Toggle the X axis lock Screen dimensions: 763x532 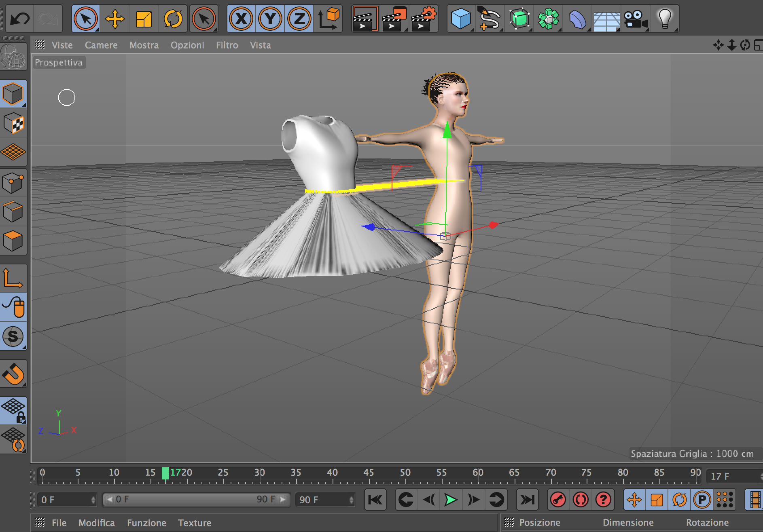[x=241, y=19]
